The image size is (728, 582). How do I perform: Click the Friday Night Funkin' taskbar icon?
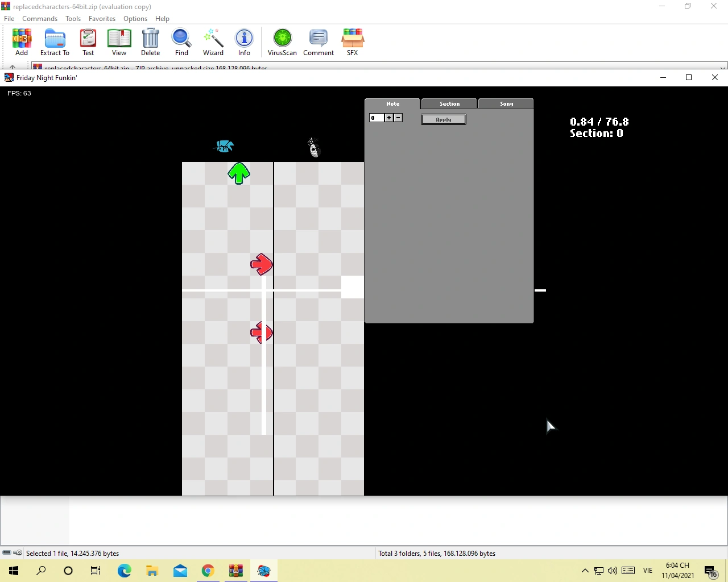pyautogui.click(x=263, y=571)
